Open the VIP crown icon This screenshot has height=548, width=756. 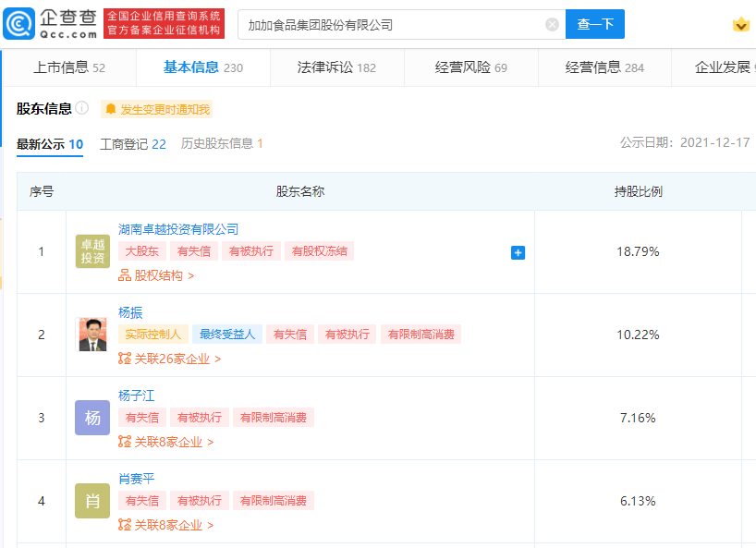tap(740, 24)
